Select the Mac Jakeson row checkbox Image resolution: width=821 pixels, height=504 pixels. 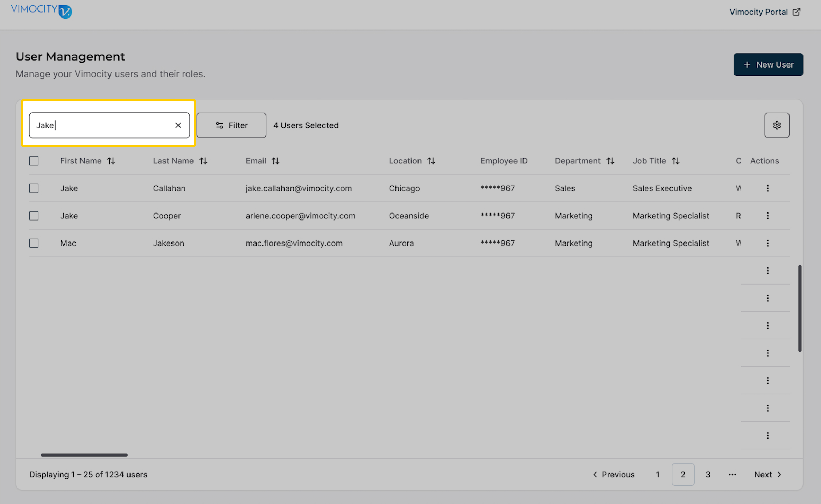click(x=34, y=243)
